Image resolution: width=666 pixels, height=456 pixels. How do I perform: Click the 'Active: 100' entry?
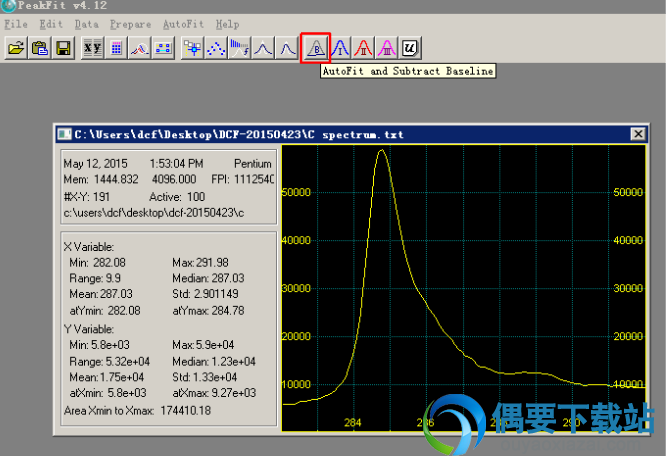177,197
